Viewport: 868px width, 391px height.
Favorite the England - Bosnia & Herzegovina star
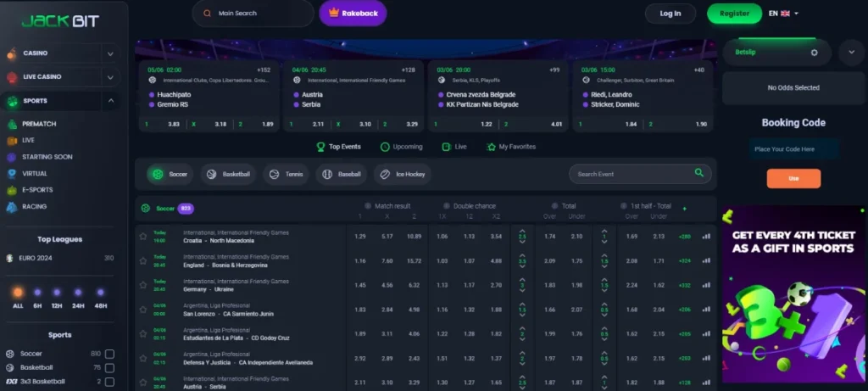tap(142, 261)
